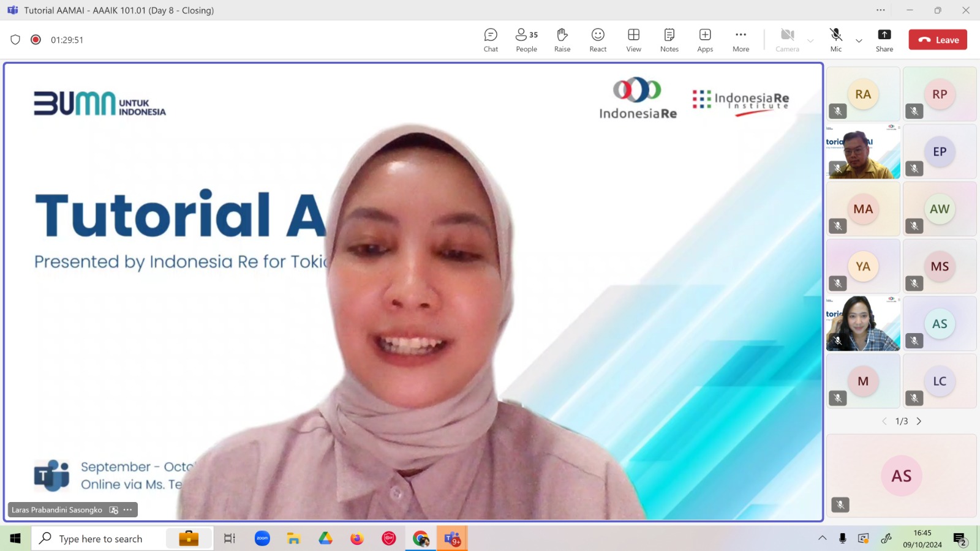
Task: Open more options for Laras Prabandini Sasongko
Action: coord(127,509)
